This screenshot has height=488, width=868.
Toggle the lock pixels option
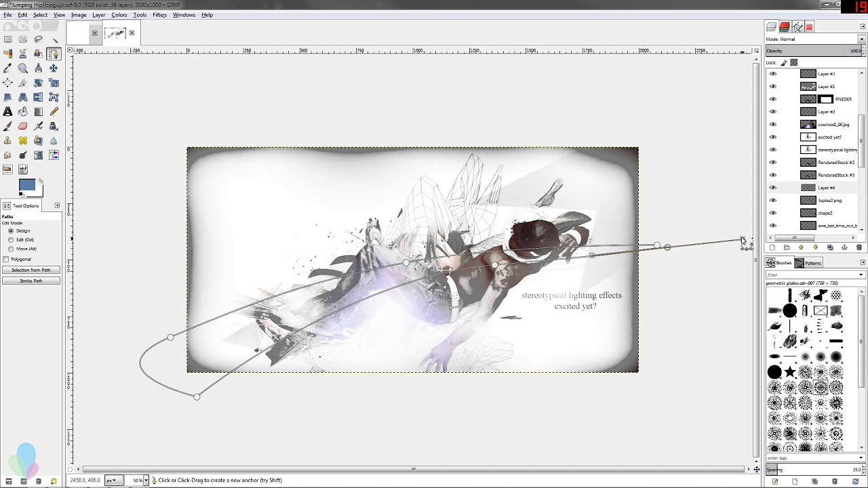784,62
